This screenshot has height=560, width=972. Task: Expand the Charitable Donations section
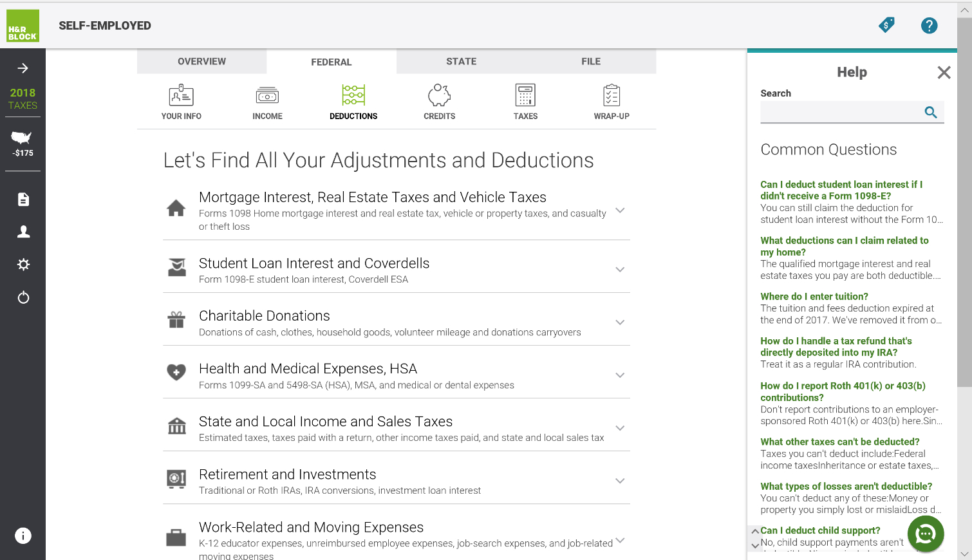[620, 322]
